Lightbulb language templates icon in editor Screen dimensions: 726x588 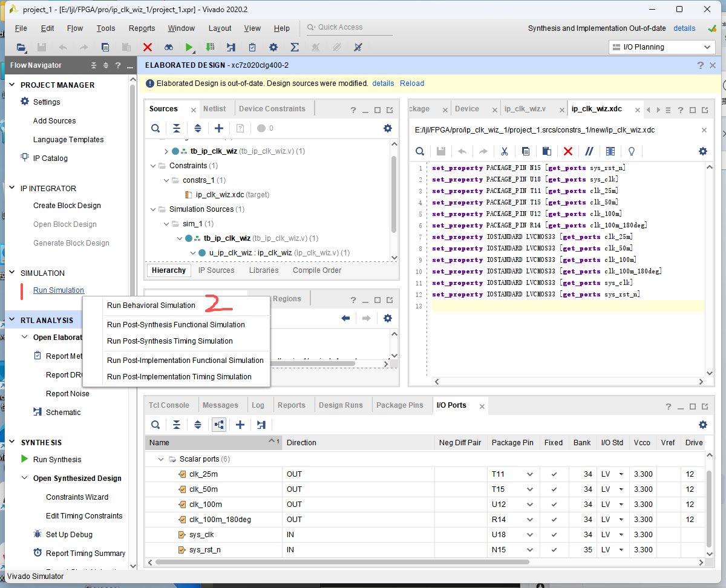632,151
